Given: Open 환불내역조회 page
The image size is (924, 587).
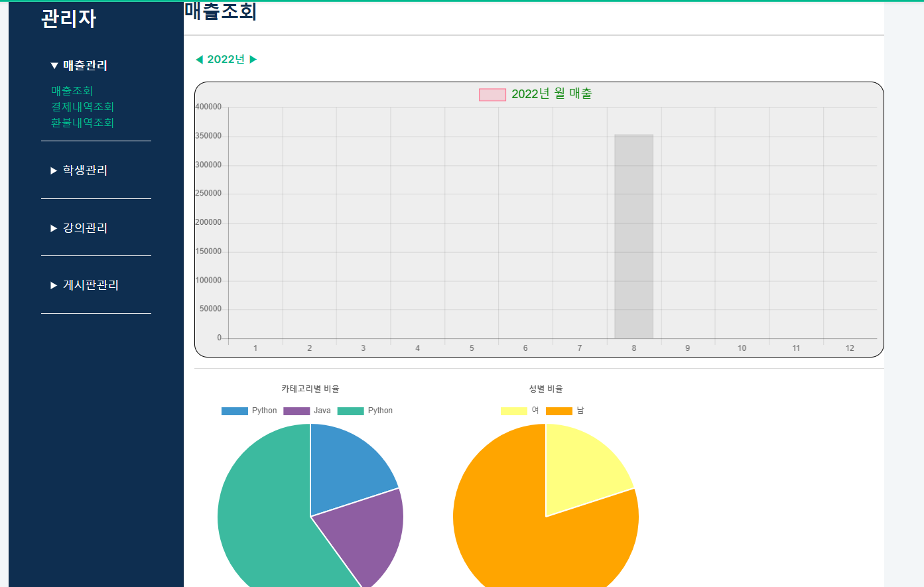Looking at the screenshot, I should tap(81, 123).
